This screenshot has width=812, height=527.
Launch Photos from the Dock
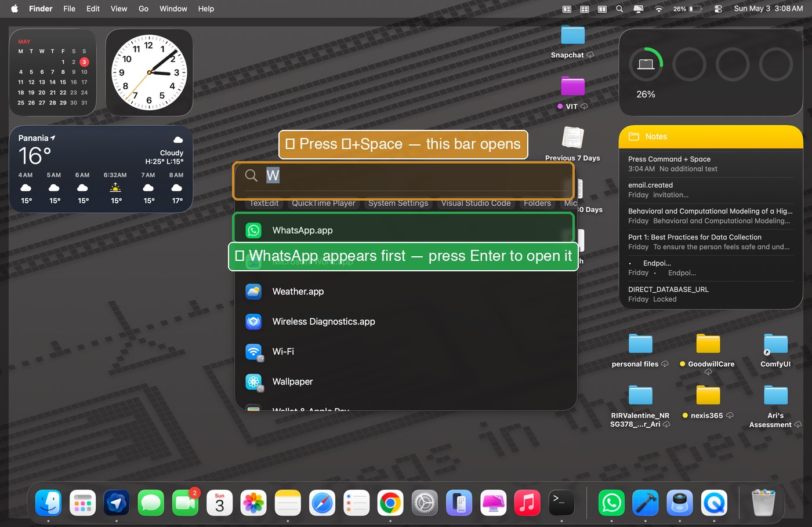[x=253, y=503]
